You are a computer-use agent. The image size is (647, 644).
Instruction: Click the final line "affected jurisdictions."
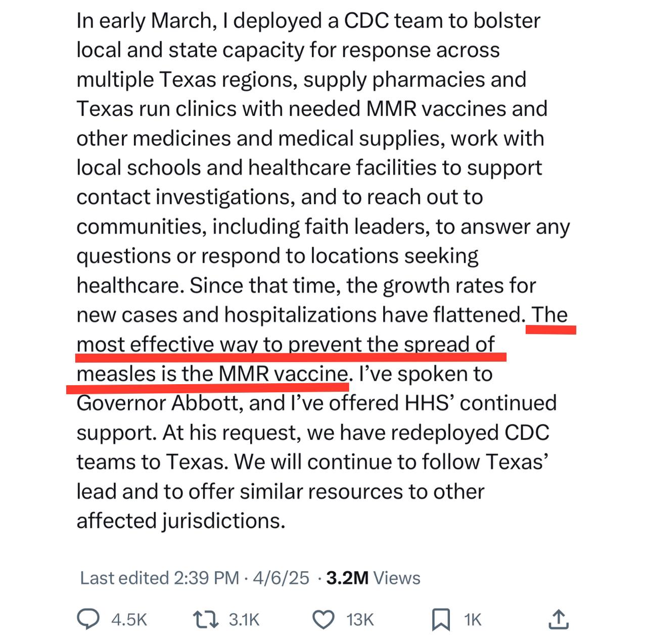pyautogui.click(x=181, y=521)
